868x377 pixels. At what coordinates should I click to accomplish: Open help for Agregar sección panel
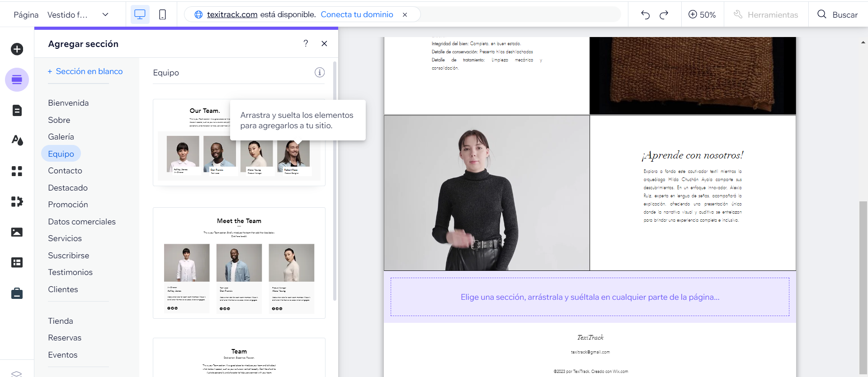coord(306,43)
